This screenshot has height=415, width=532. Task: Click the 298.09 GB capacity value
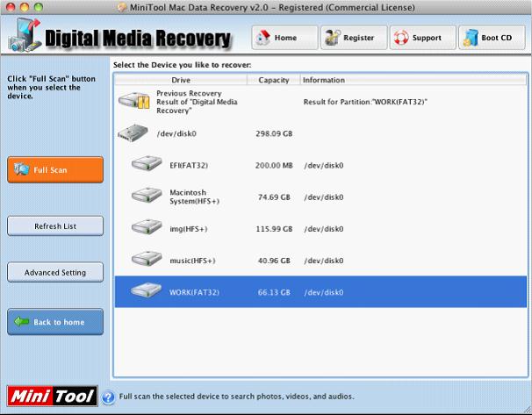point(274,133)
